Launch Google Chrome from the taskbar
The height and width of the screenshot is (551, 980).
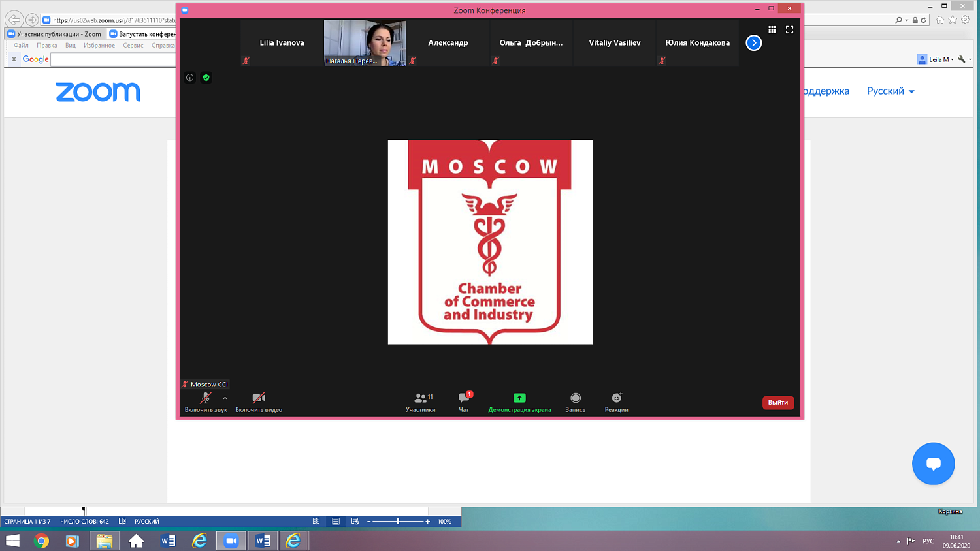pyautogui.click(x=41, y=541)
